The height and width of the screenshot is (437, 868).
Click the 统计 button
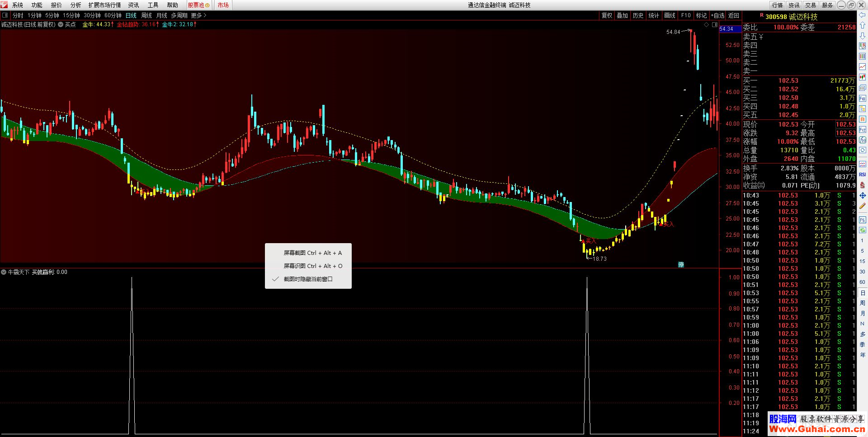click(654, 15)
